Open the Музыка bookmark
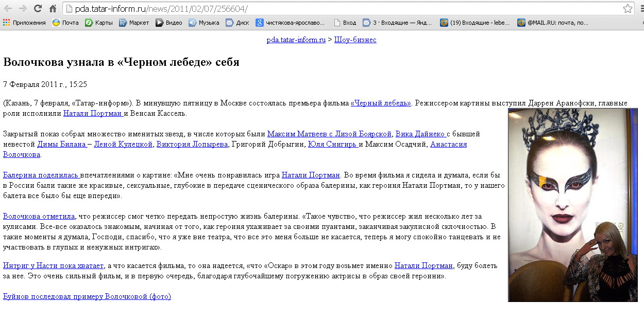Viewport: 644px width, 320px height. (204, 23)
